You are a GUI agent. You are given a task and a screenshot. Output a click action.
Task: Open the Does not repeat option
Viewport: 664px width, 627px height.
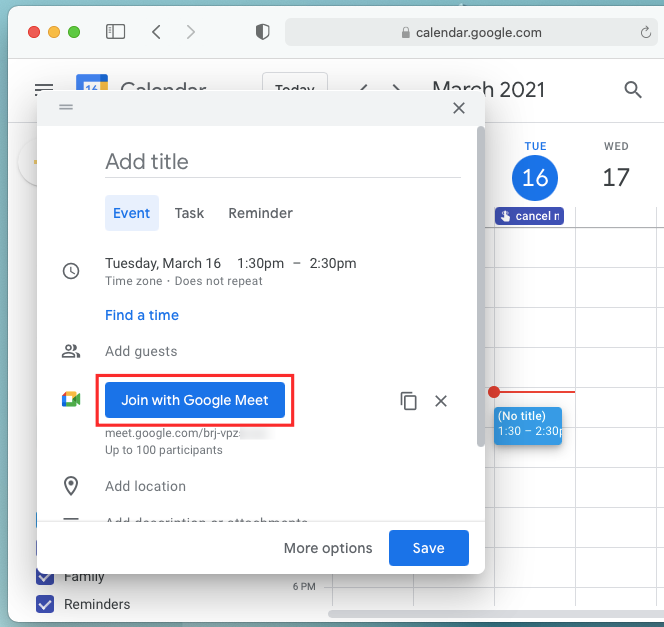click(219, 281)
